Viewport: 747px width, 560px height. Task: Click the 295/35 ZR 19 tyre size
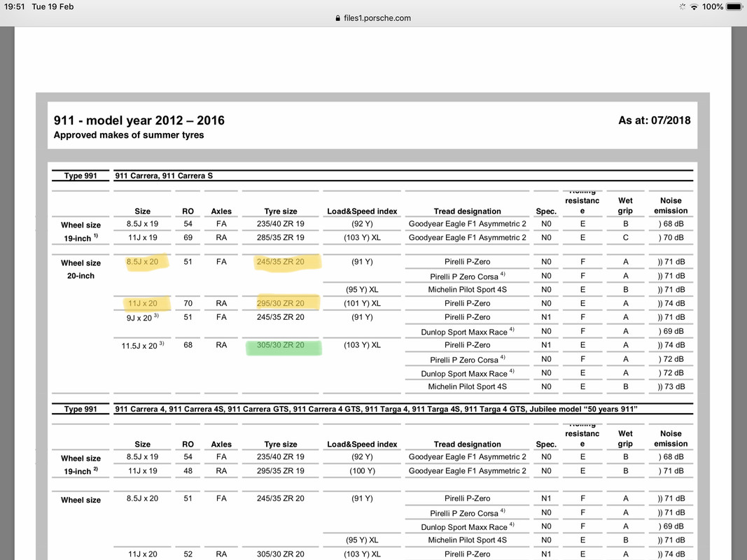point(281,471)
